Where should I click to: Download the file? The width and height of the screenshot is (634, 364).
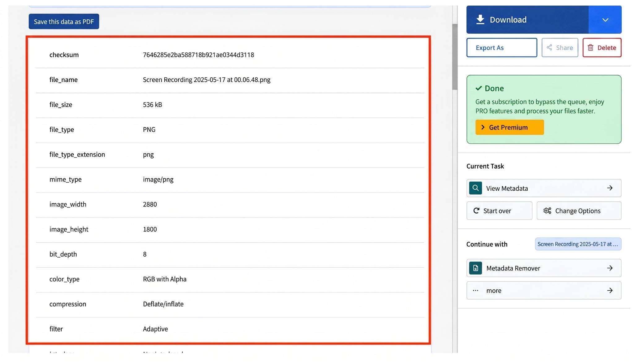coord(528,19)
